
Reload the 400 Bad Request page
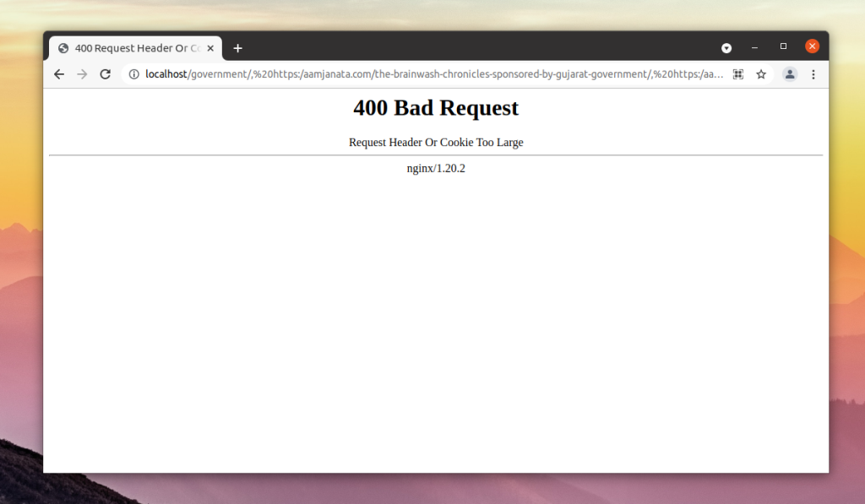tap(106, 74)
